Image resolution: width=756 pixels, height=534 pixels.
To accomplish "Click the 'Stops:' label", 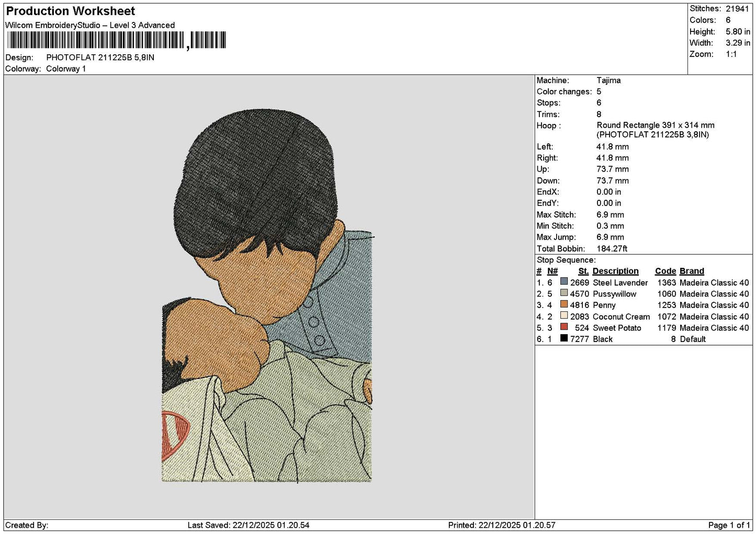I will click(x=548, y=103).
